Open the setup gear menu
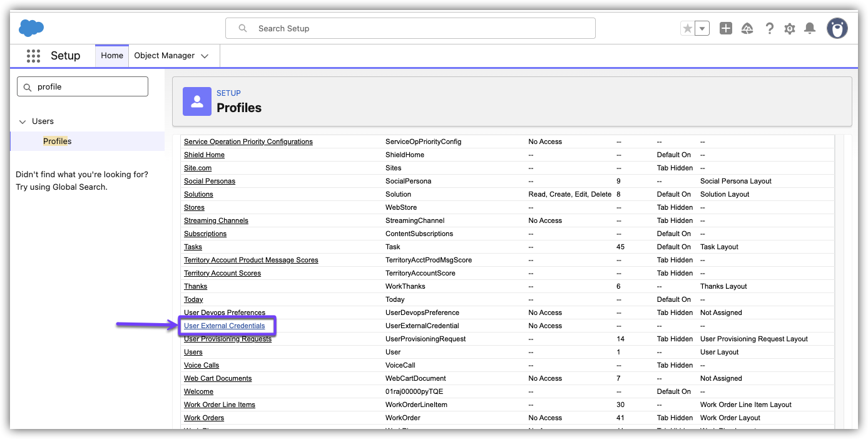The image size is (868, 439). [790, 28]
